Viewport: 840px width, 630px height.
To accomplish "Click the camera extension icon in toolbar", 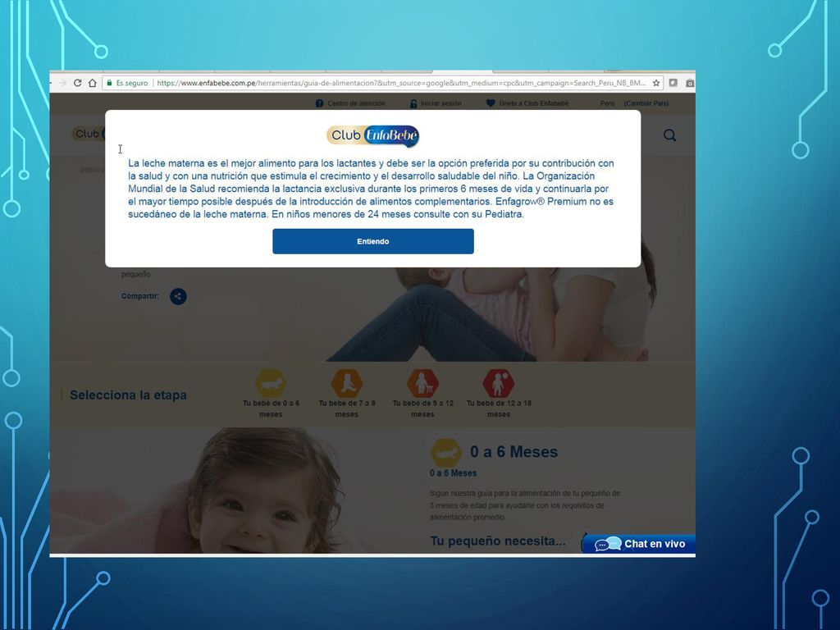I will pyautogui.click(x=690, y=83).
